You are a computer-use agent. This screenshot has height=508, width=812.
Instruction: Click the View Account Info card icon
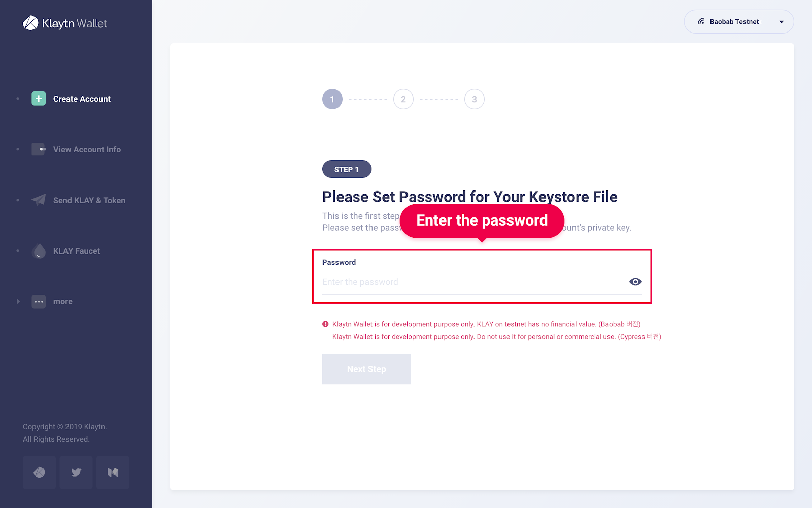coord(38,149)
